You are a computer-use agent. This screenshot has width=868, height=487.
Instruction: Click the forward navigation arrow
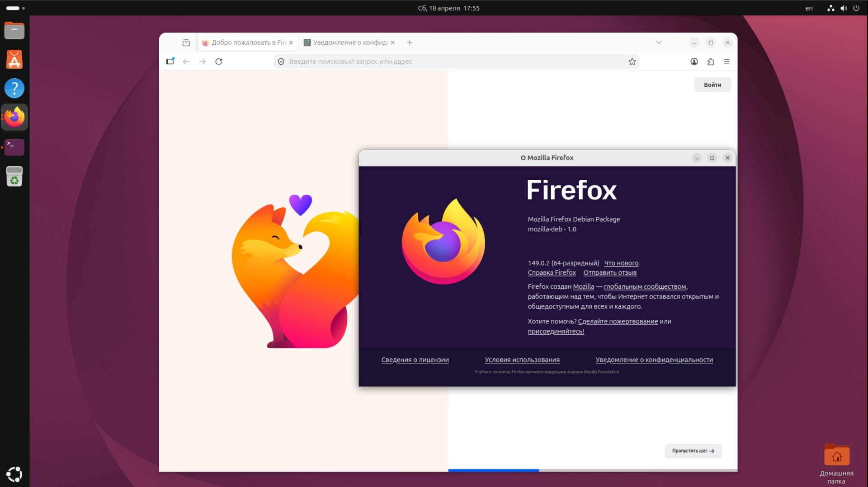203,61
